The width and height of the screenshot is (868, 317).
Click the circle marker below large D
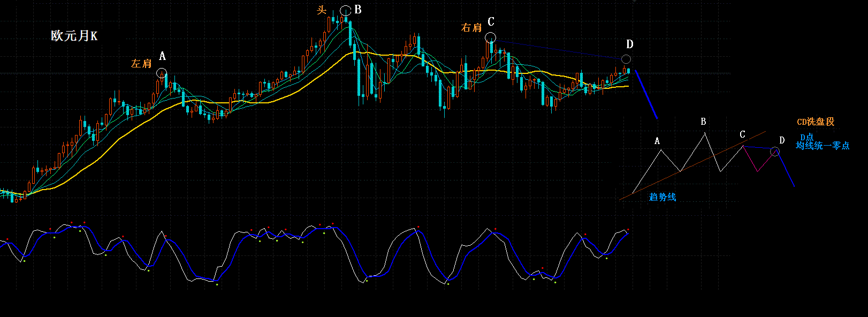pos(626,59)
